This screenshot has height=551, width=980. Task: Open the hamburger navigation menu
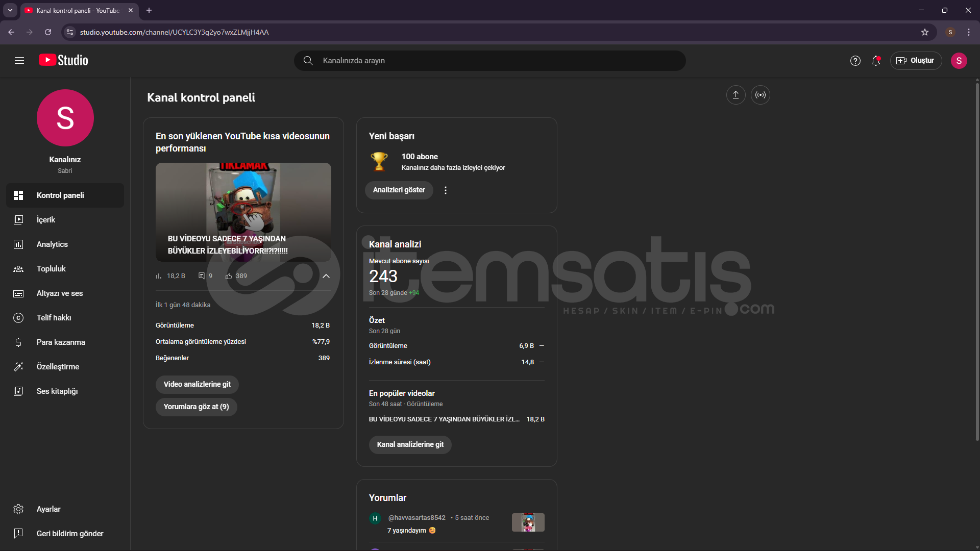19,61
